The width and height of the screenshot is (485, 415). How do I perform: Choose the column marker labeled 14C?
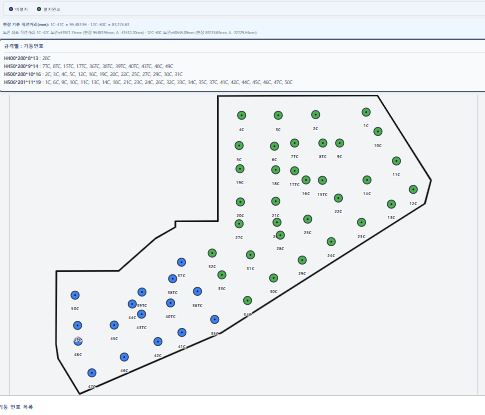[x=367, y=180]
